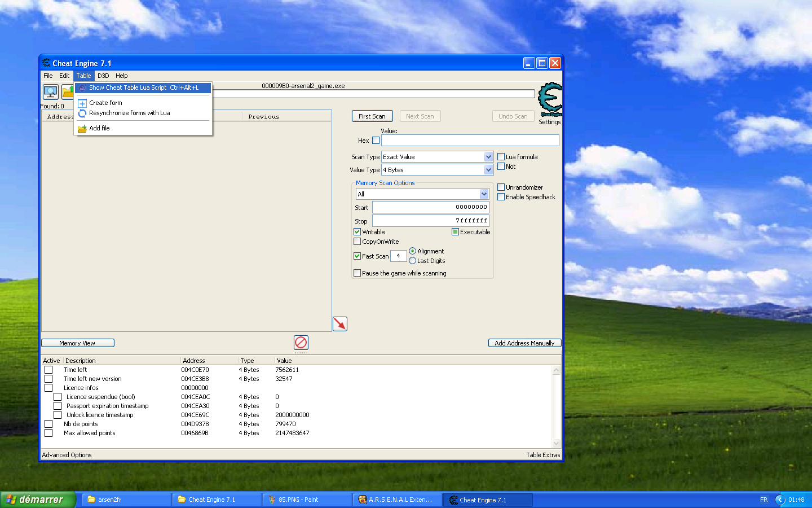Click the red clear address list icon

tap(301, 342)
